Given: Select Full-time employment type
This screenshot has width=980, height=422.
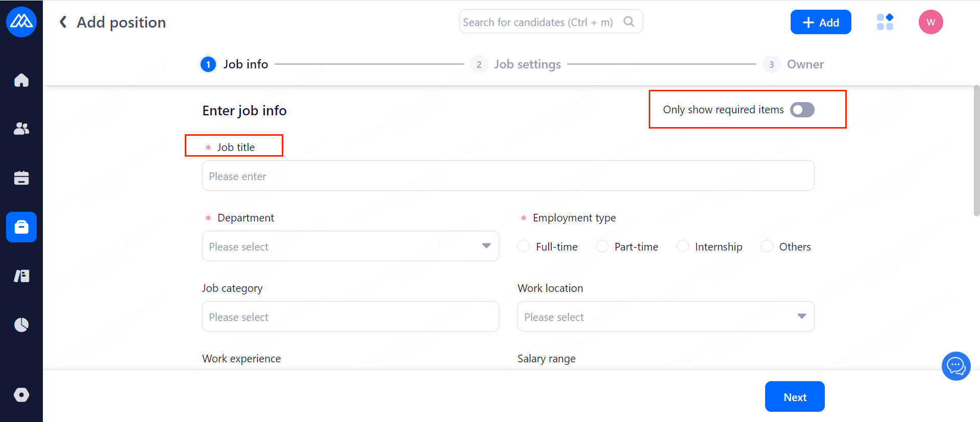Looking at the screenshot, I should [524, 246].
